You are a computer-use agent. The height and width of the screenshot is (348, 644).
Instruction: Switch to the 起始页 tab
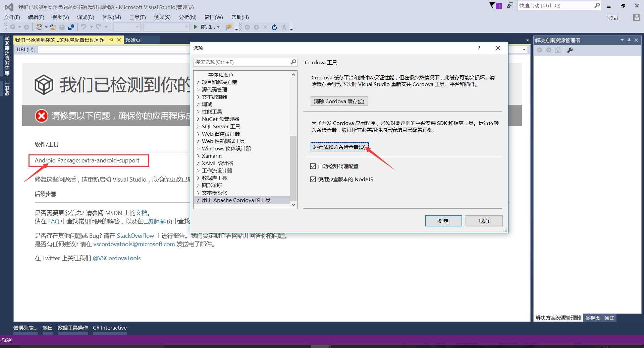pyautogui.click(x=133, y=40)
